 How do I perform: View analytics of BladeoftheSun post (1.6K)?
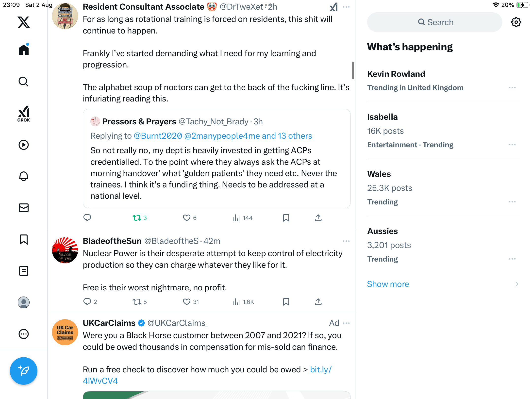click(x=243, y=302)
